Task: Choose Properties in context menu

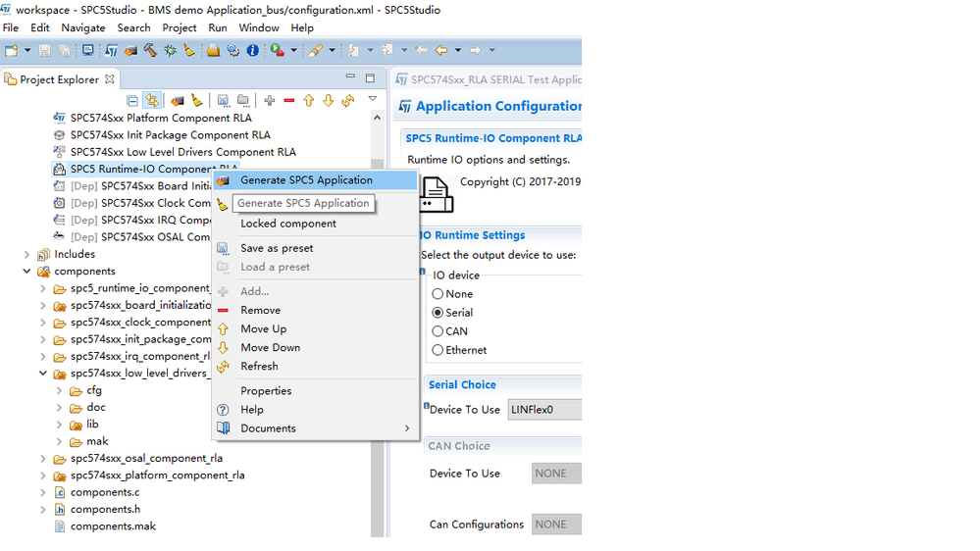Action: (x=315, y=391)
